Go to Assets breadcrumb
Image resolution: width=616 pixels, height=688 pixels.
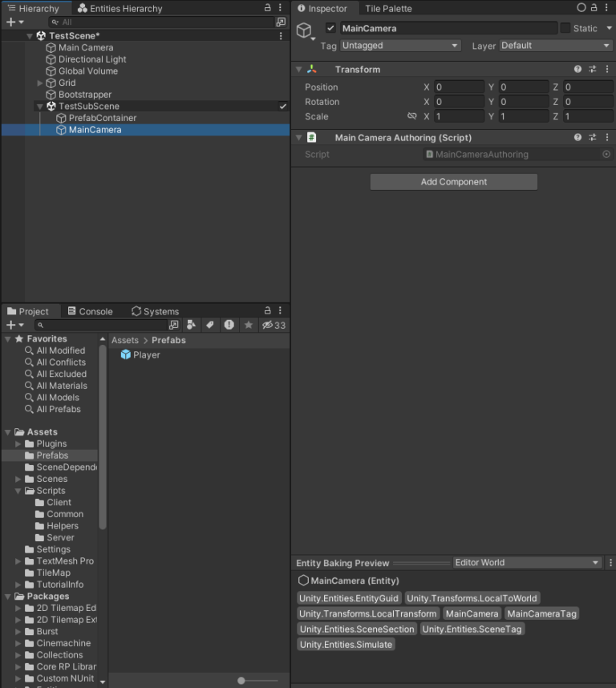click(x=124, y=340)
